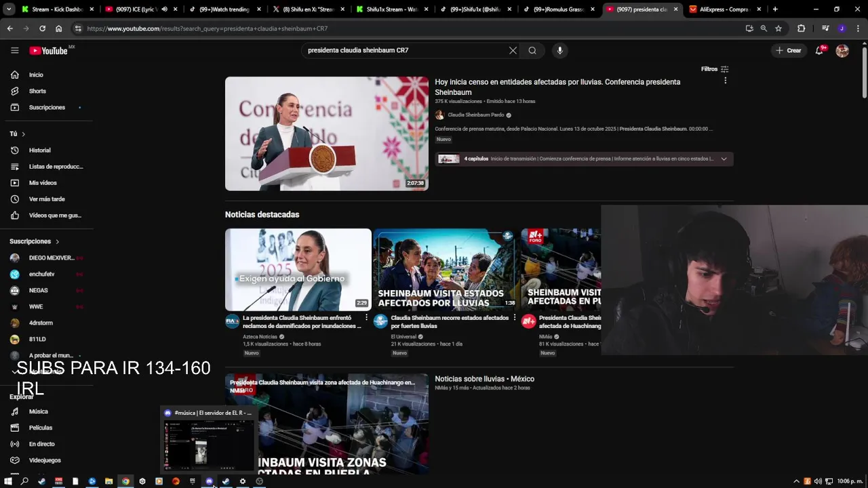Show hidden system tray icons
The width and height of the screenshot is (868, 488).
pos(796,481)
